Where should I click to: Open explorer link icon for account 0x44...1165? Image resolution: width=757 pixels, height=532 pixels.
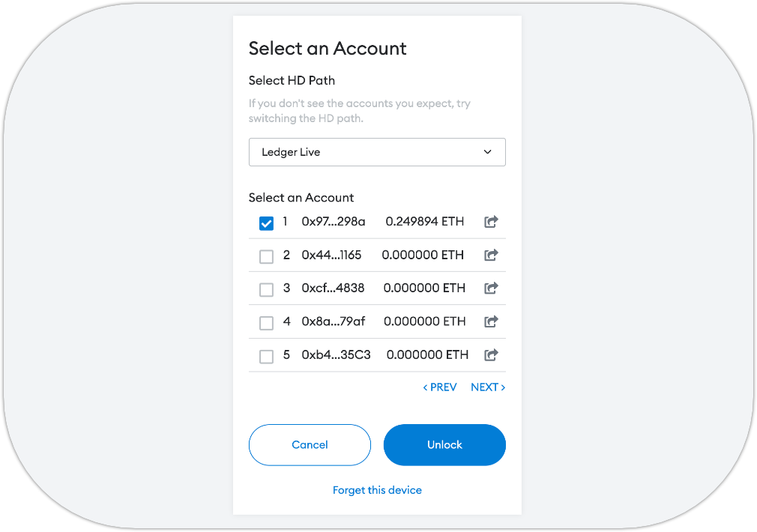(491, 255)
